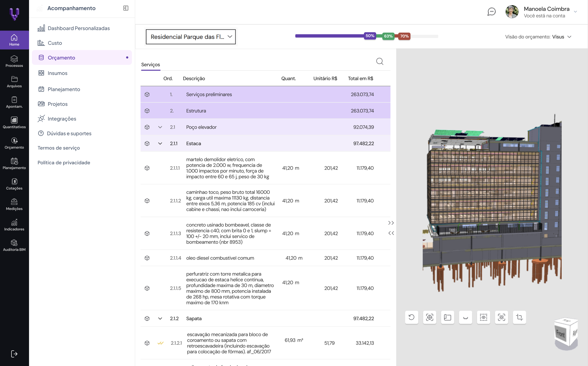The width and height of the screenshot is (588, 366).
Task: Open the Insumos menu item
Action: 53,73
